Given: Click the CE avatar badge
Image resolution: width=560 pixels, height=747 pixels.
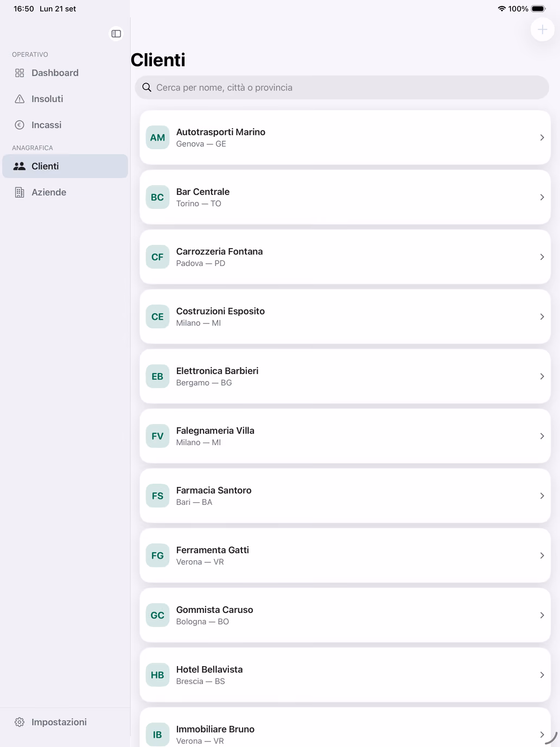Looking at the screenshot, I should tap(157, 316).
